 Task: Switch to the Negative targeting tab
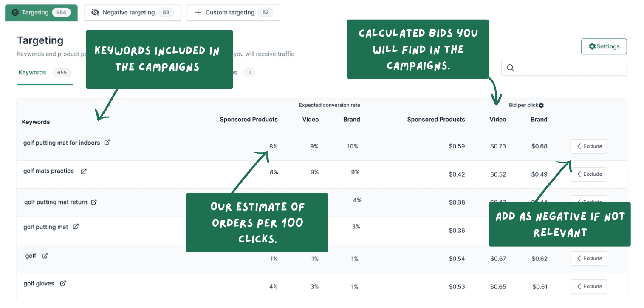coord(132,12)
